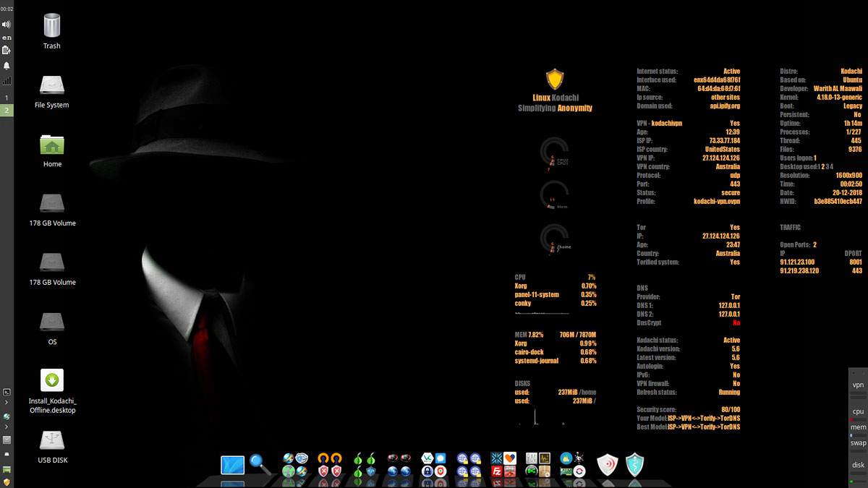Switch to workspace 2
The height and width of the screenshot is (488, 868).
click(x=7, y=111)
